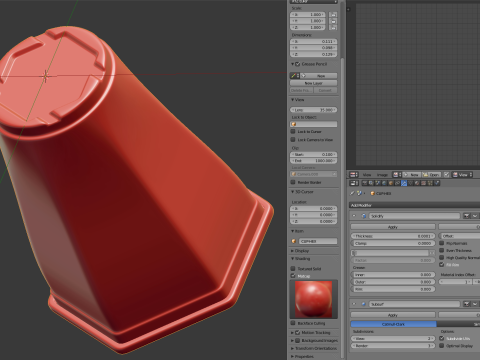Collapse the View panel
Image resolution: width=480 pixels, height=360 pixels.
click(x=293, y=100)
